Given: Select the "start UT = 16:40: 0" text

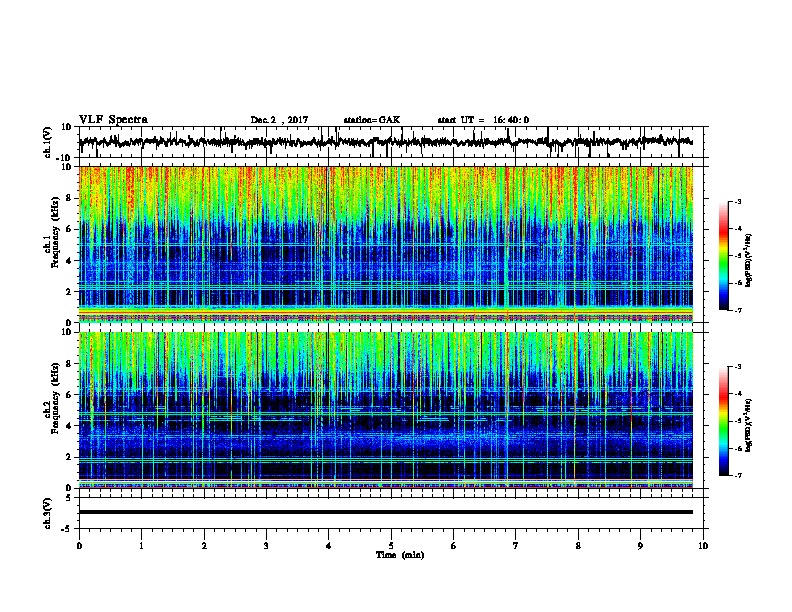Looking at the screenshot, I should [x=483, y=120].
